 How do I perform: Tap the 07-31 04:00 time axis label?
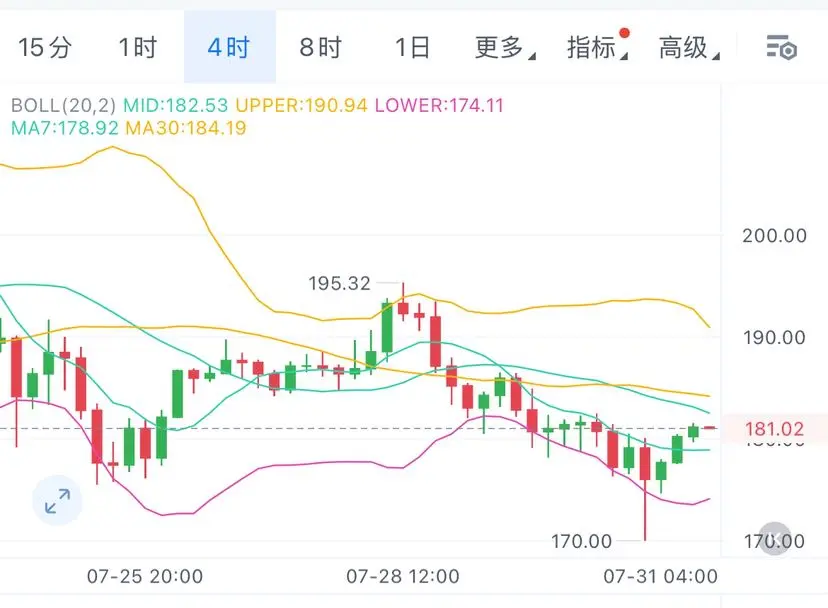click(x=661, y=576)
